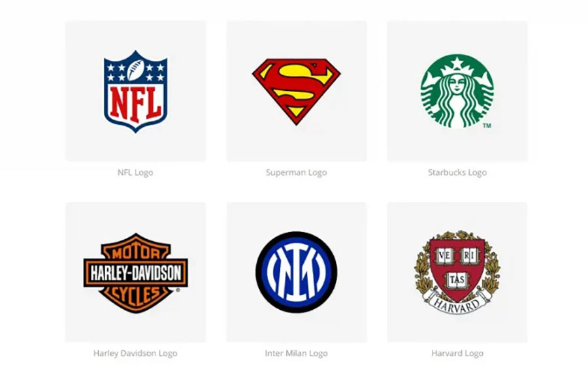Click the red NFL letters in the shield
The image size is (588, 379).
point(135,103)
